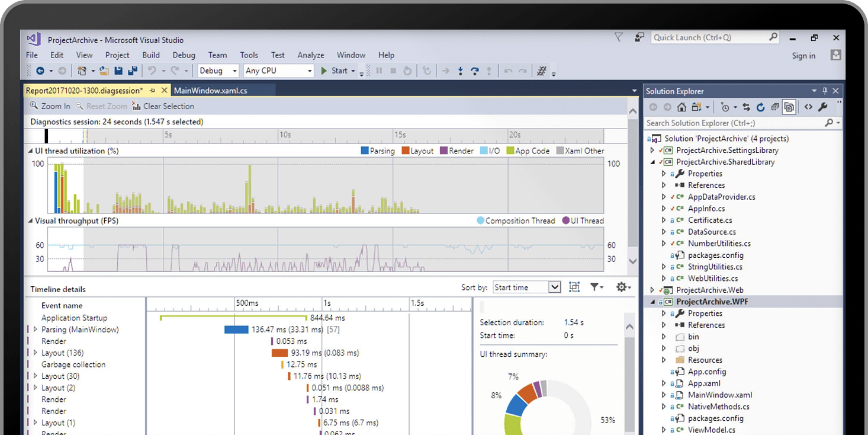This screenshot has height=435, width=868.
Task: Select MainWindow.xaml in Solution Explorer
Action: (x=719, y=395)
